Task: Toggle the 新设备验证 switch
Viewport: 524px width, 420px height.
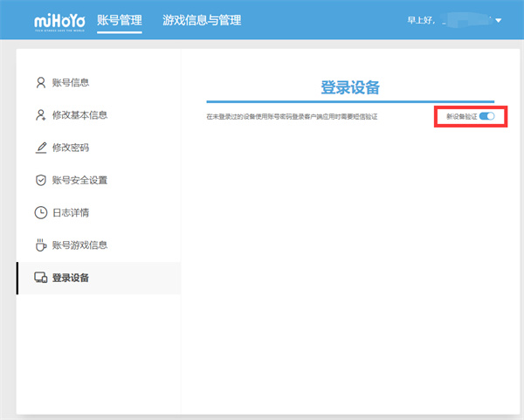Action: [486, 116]
